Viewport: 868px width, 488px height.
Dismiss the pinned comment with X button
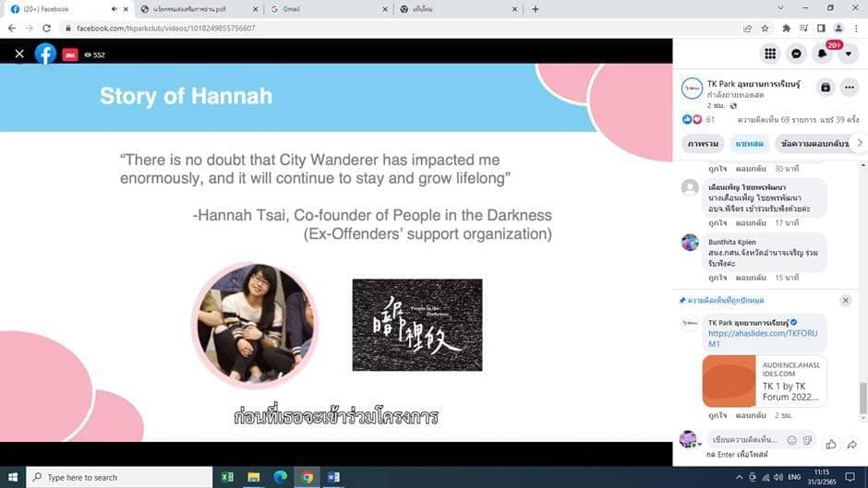tap(845, 301)
